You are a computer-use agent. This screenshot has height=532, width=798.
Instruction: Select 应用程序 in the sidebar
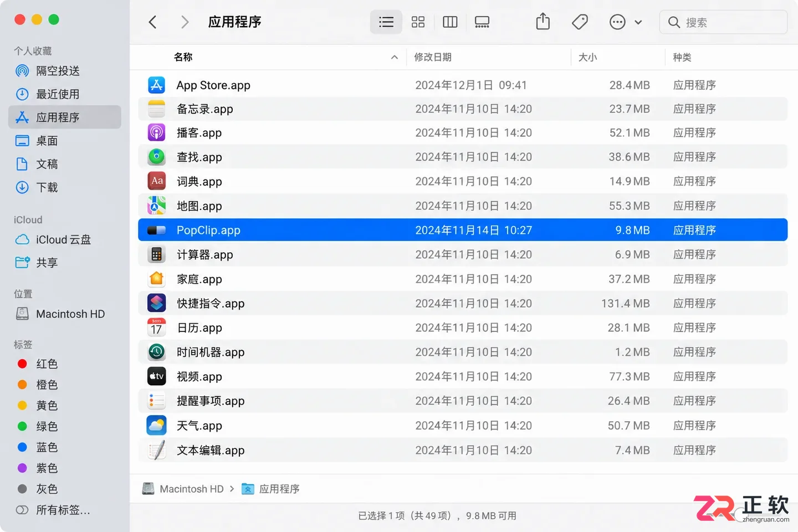[65, 117]
